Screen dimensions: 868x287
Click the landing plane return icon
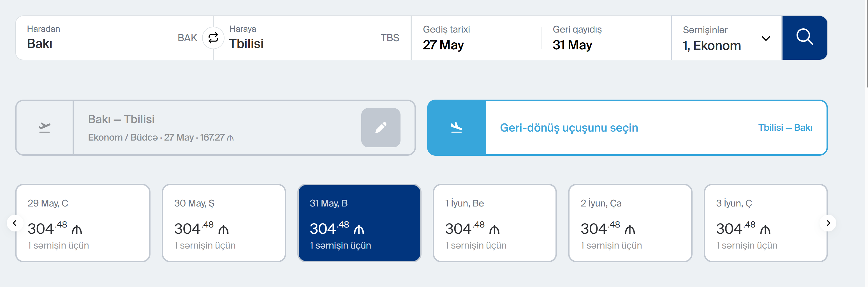[456, 127]
